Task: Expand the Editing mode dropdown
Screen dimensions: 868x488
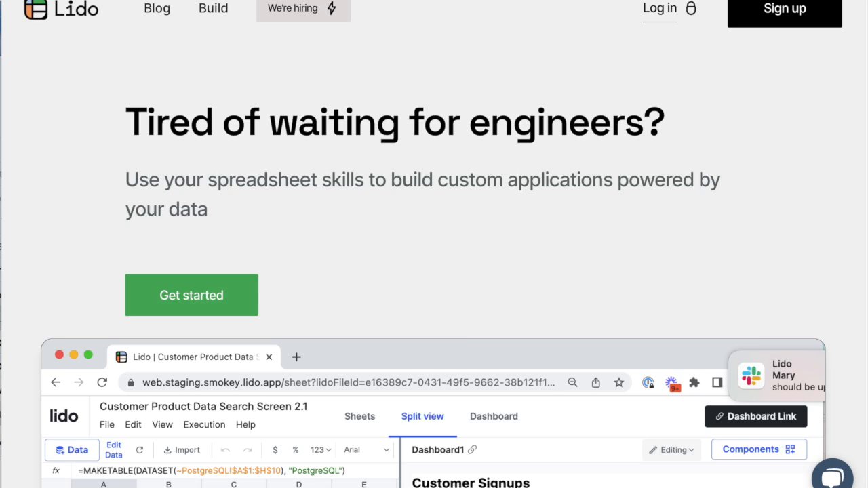Action: coord(671,450)
